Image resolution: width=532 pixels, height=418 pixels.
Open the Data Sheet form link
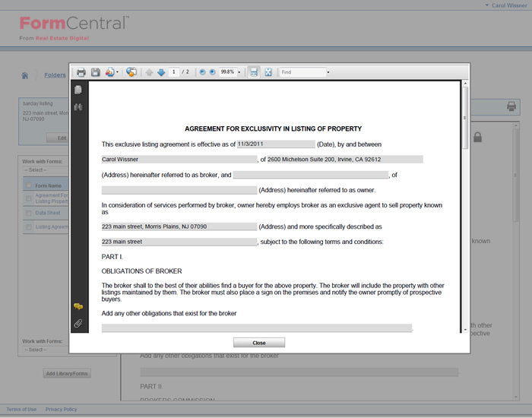(47, 213)
